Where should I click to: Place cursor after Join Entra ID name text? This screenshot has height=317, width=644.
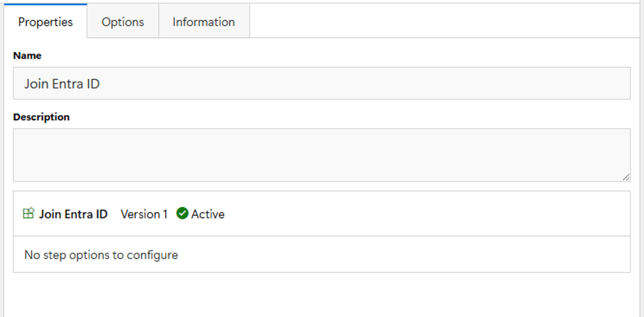(x=101, y=84)
